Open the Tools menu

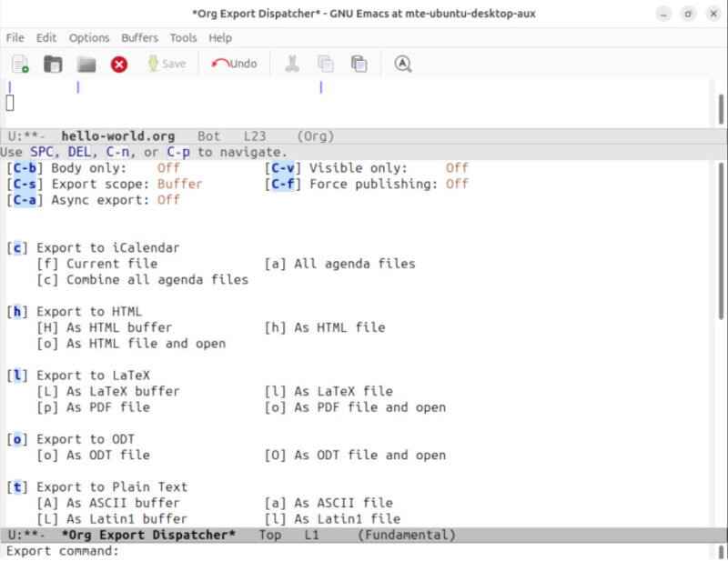coord(183,38)
